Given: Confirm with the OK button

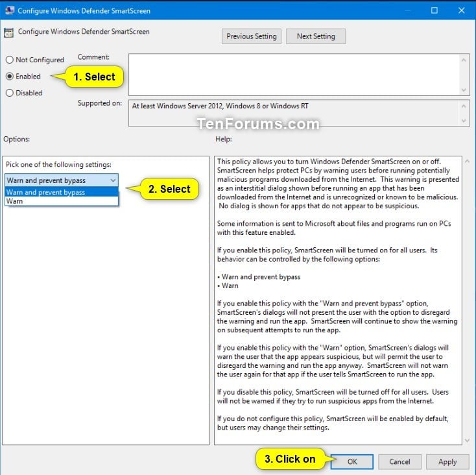Looking at the screenshot, I should 352,461.
